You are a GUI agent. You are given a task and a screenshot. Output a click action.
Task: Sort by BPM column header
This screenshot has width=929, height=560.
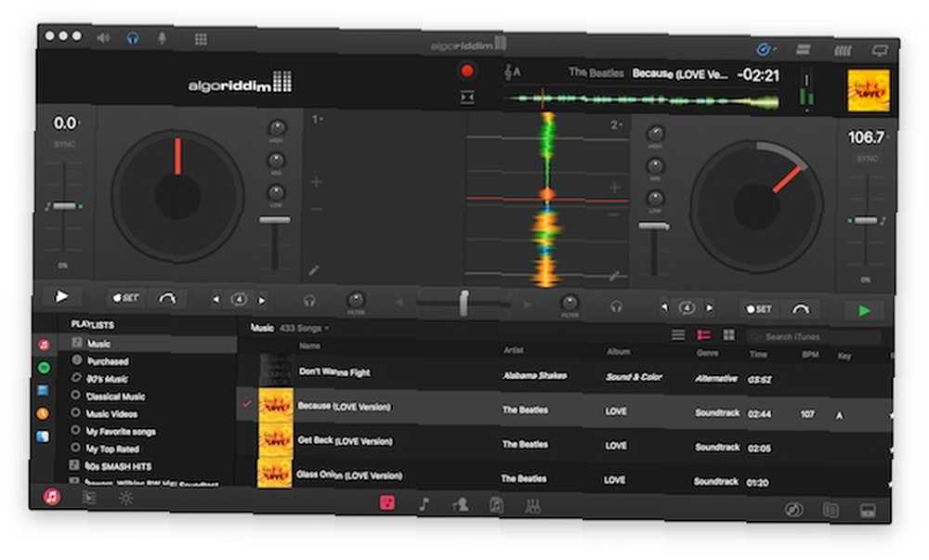pyautogui.click(x=810, y=355)
